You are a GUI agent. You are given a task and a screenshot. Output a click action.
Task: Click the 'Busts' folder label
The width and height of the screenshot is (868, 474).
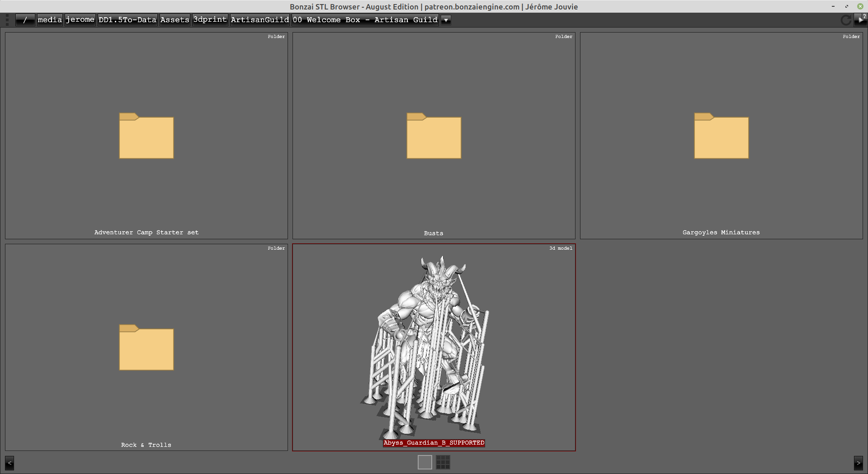tap(434, 233)
